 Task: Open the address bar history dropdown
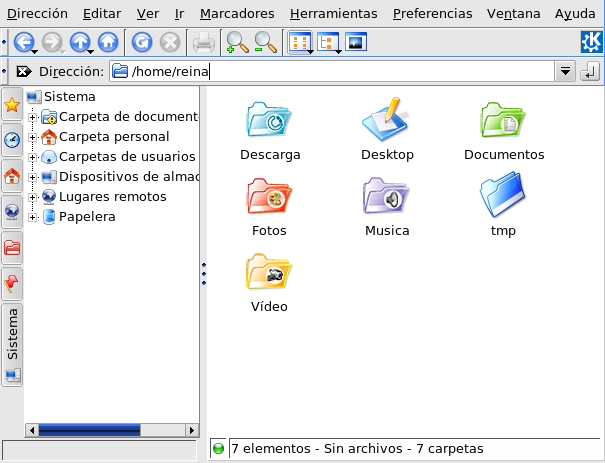565,72
